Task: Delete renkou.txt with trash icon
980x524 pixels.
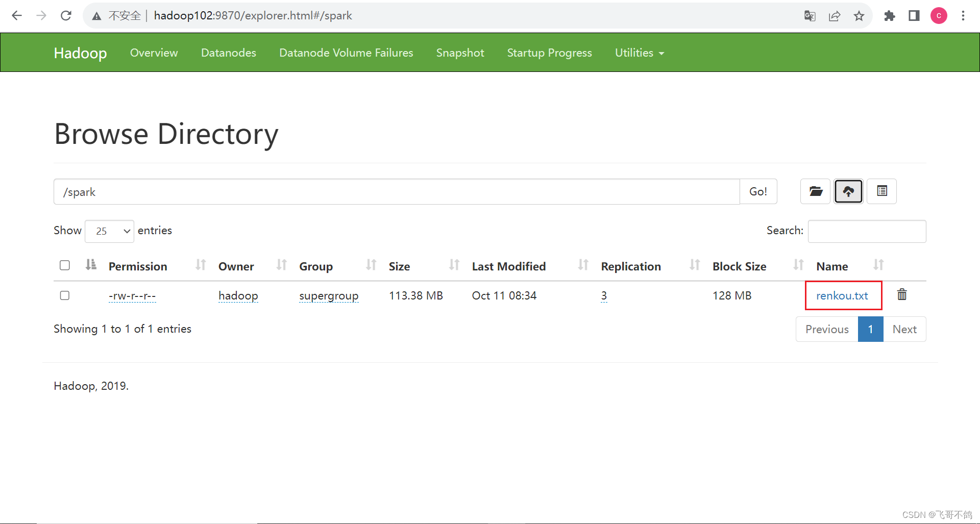Action: 902,294
